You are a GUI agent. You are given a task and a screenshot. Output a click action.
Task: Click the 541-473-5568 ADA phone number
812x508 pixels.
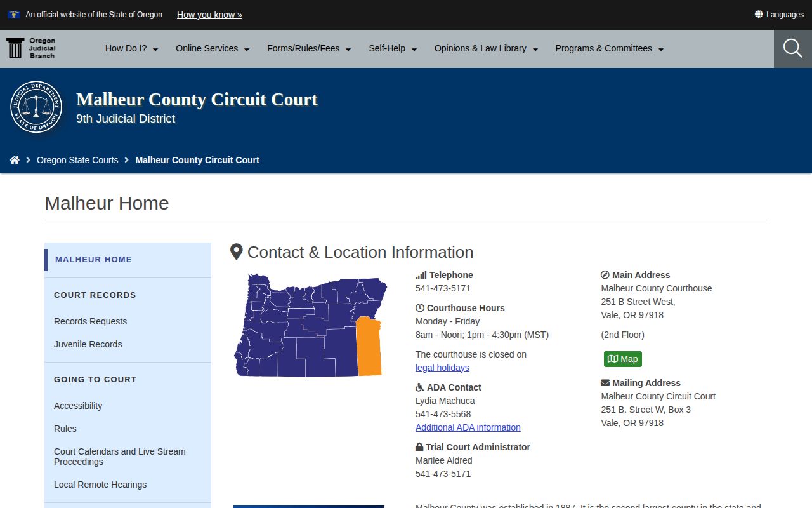coord(443,414)
